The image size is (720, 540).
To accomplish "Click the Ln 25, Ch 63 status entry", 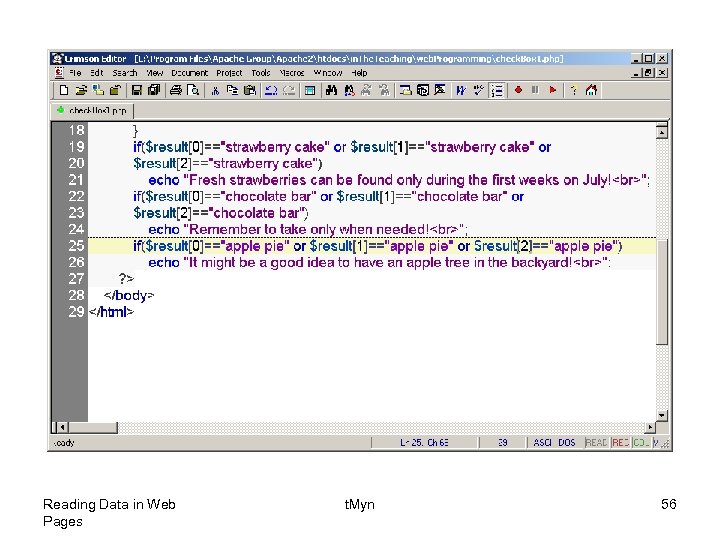I will point(424,443).
